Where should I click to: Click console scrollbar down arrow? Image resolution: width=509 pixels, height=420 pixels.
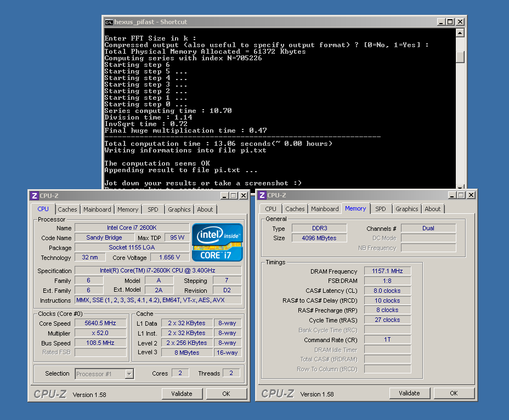click(460, 187)
